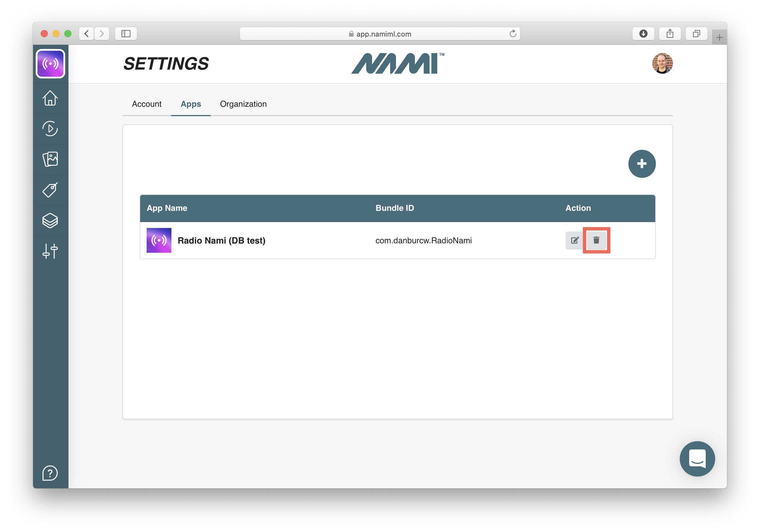Edit the Radio Nami (DB test) app
The height and width of the screenshot is (532, 760).
pos(575,240)
